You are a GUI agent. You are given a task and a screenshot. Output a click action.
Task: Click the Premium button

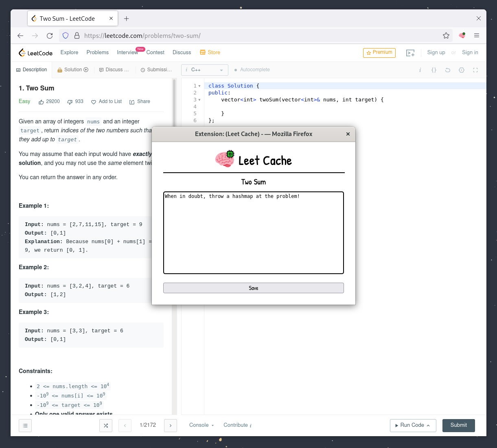coord(379,53)
